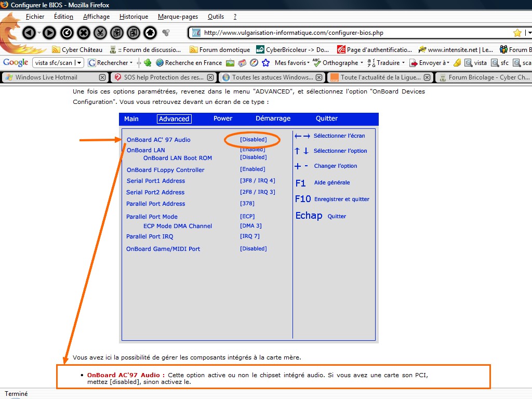Close the Windows Live Hotmail tab
The width and height of the screenshot is (532, 399).
pos(102,77)
